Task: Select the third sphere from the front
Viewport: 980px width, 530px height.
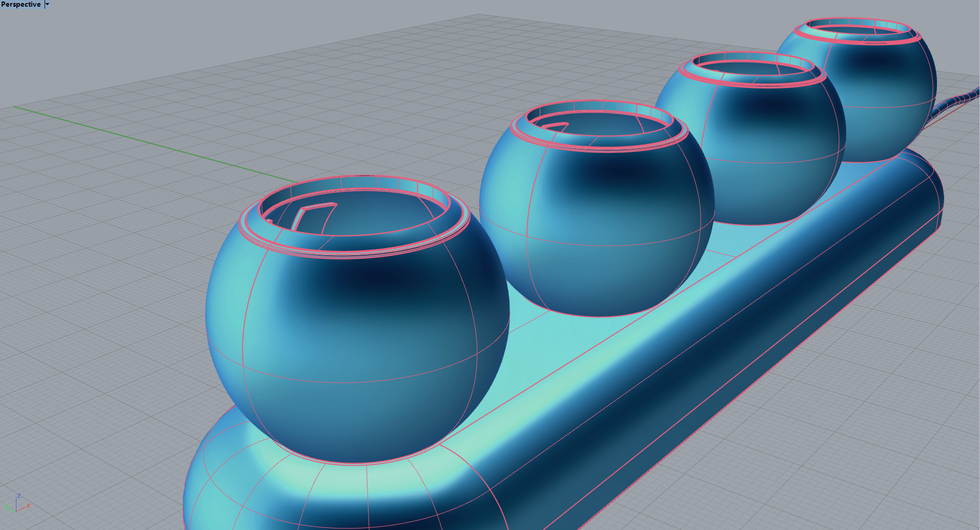Action: coord(768,153)
